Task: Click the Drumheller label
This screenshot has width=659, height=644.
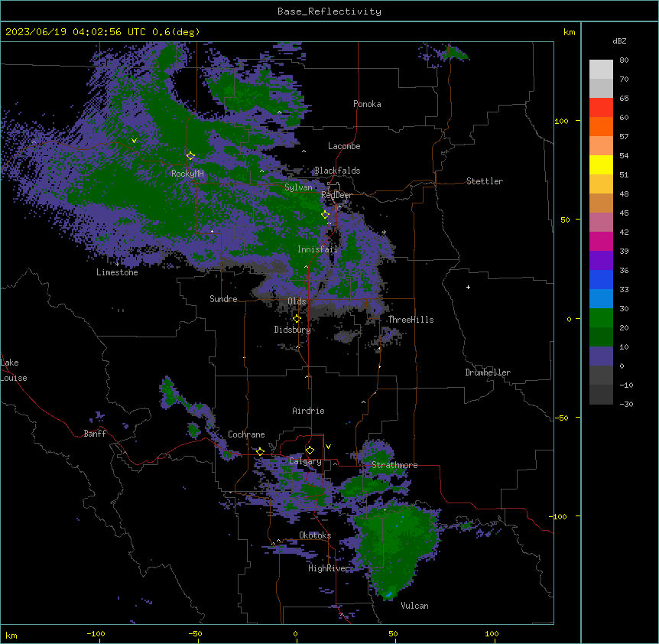Action: coord(488,372)
